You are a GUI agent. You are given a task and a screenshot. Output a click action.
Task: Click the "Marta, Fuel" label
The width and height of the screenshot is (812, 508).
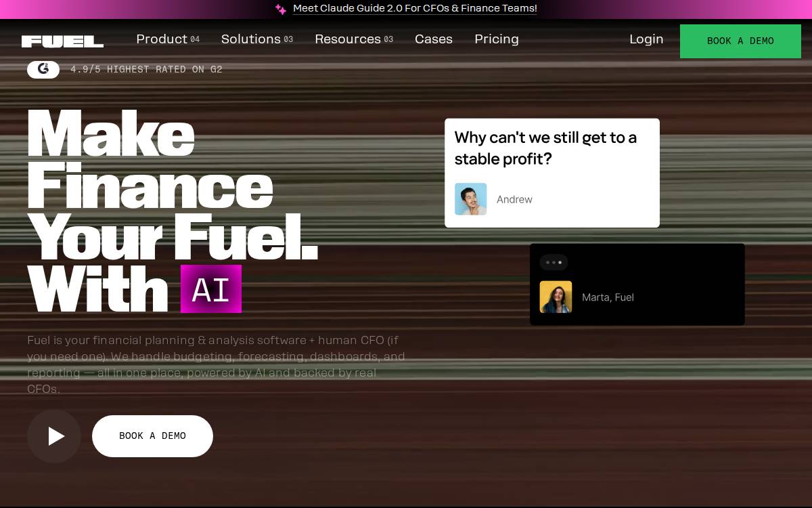tap(608, 297)
